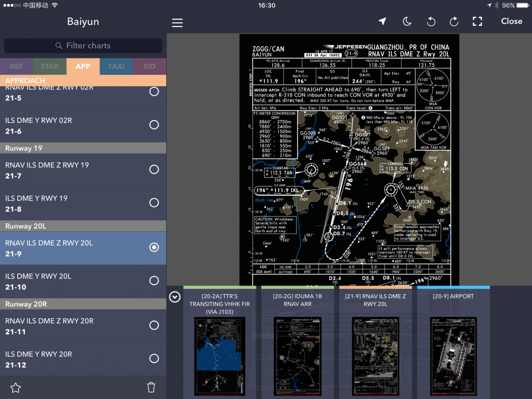
Task: Open ILS DME Y RWY 20R chart
Action: pyautogui.click(x=83, y=359)
